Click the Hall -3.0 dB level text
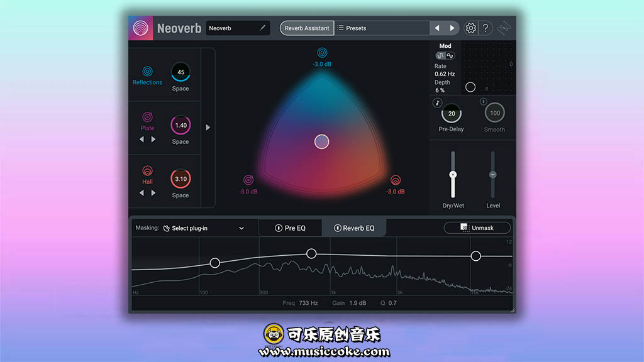The height and width of the screenshot is (362, 644). pyautogui.click(x=396, y=192)
